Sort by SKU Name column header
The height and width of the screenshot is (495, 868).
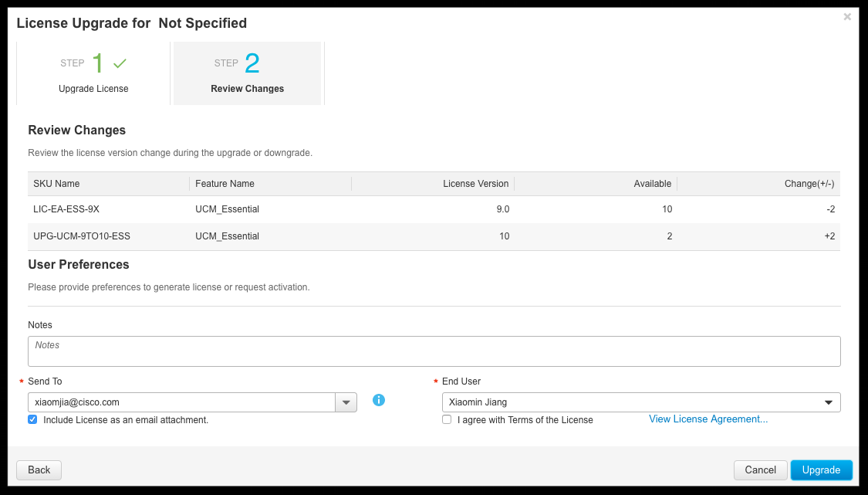tap(109, 184)
